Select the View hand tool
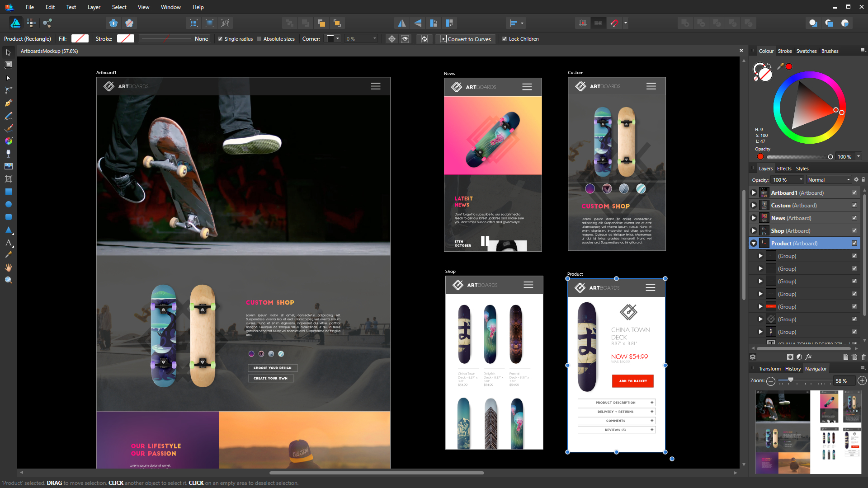Viewport: 868px width, 488px height. click(x=8, y=267)
